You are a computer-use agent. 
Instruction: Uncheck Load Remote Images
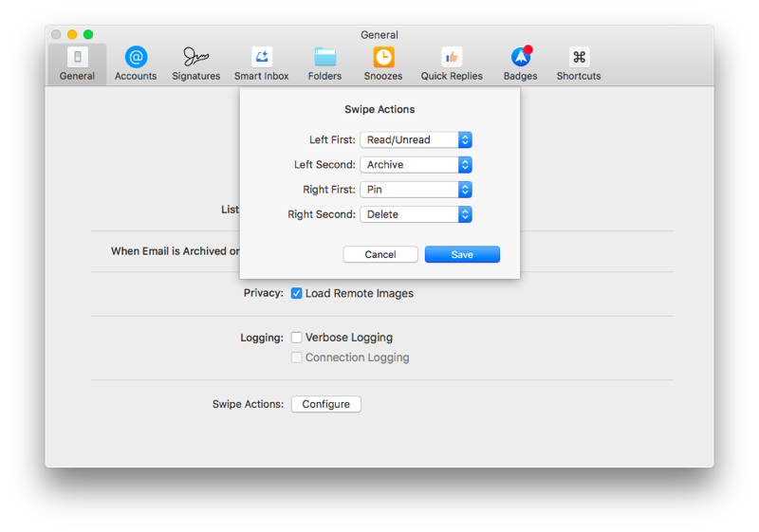(x=296, y=293)
